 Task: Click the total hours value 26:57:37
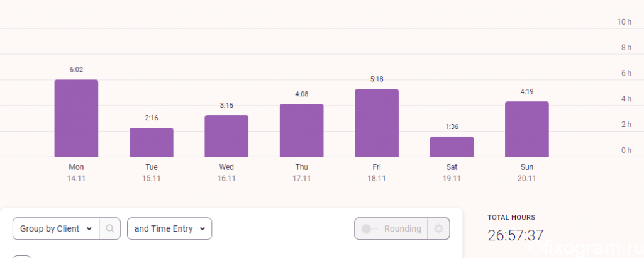[x=516, y=235]
